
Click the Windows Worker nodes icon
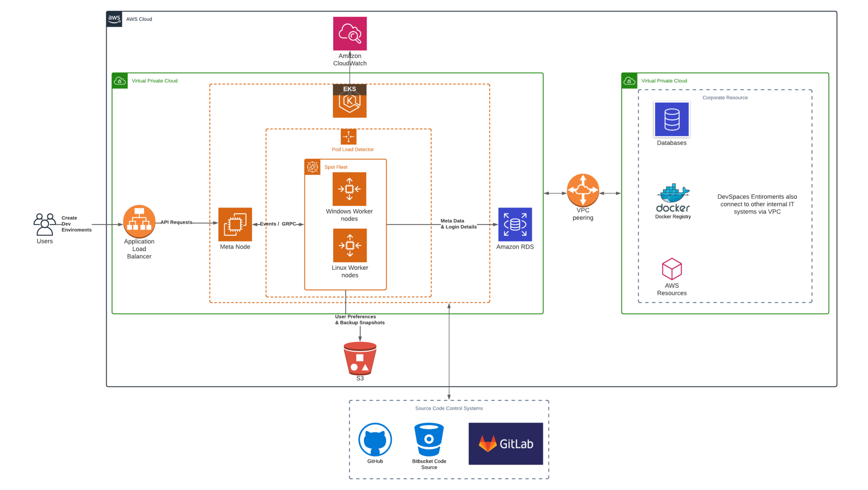349,189
